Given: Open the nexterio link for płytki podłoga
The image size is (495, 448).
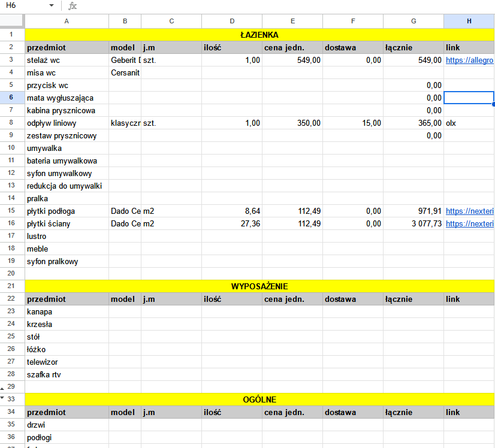Looking at the screenshot, I should pyautogui.click(x=470, y=211).
